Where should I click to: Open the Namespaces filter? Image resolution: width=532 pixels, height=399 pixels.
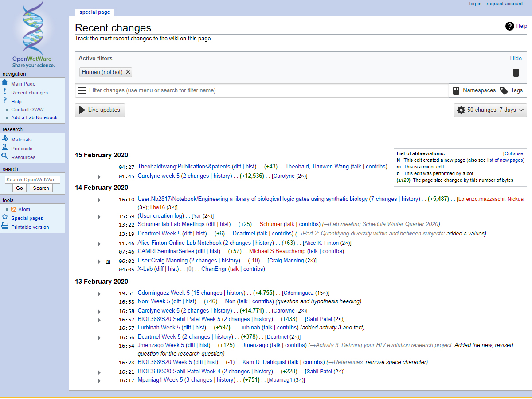tap(474, 90)
